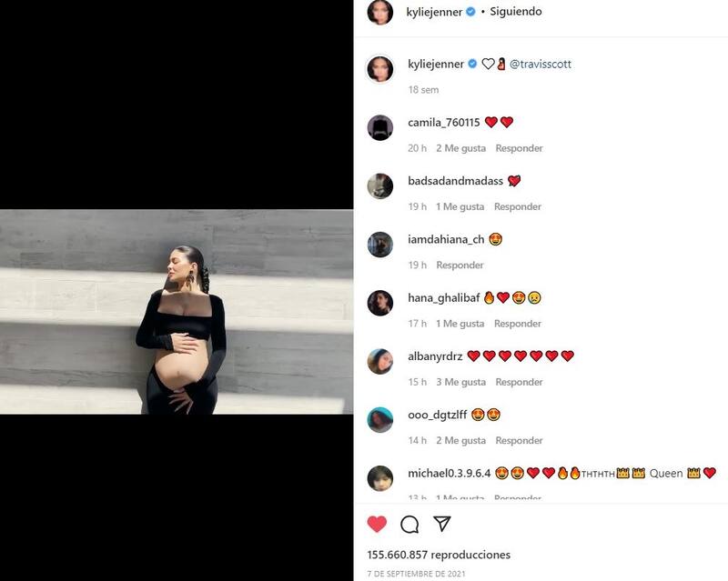This screenshot has width=728, height=581.
Task: Open badsadandmadass username link
Action: [x=456, y=181]
